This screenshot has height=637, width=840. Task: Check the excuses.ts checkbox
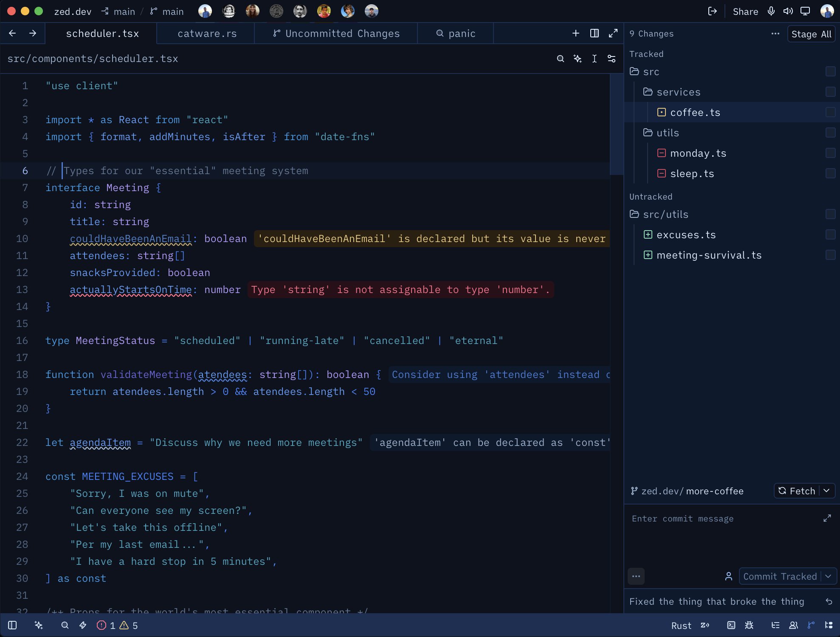pyautogui.click(x=831, y=234)
